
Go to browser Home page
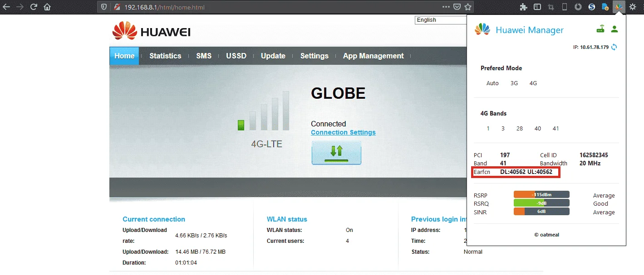click(x=47, y=7)
